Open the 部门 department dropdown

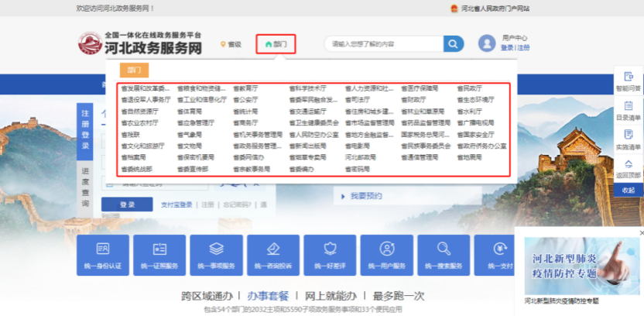pyautogui.click(x=276, y=44)
